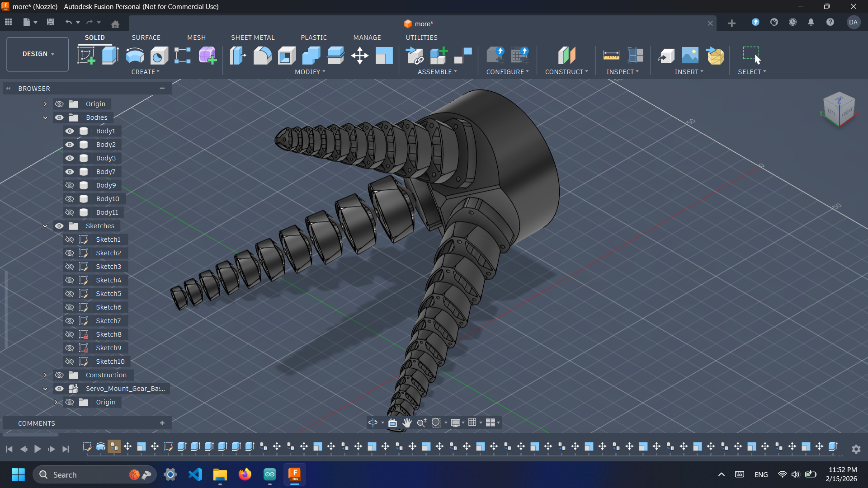The height and width of the screenshot is (488, 868).
Task: Click the timeline Play button
Action: [x=38, y=449]
